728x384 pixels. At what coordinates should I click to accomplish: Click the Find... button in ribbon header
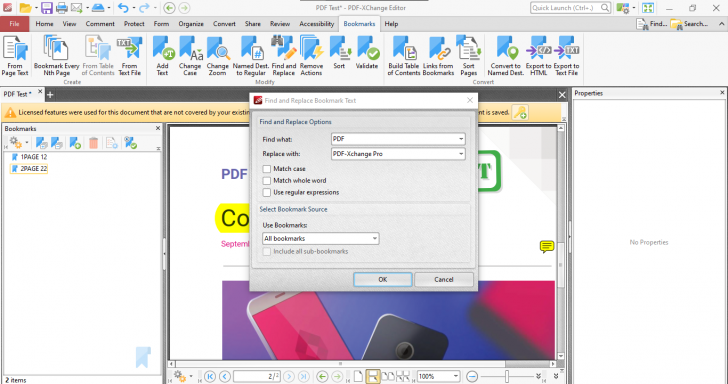coord(651,24)
